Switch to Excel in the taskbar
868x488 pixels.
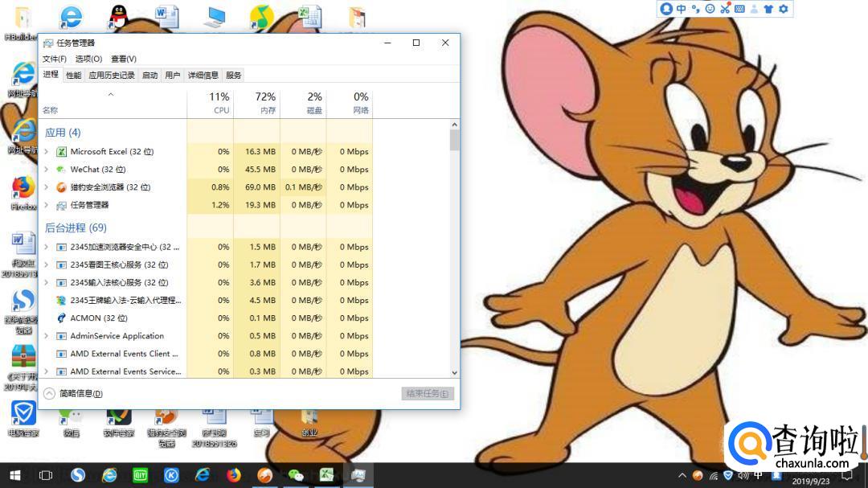[x=326, y=475]
